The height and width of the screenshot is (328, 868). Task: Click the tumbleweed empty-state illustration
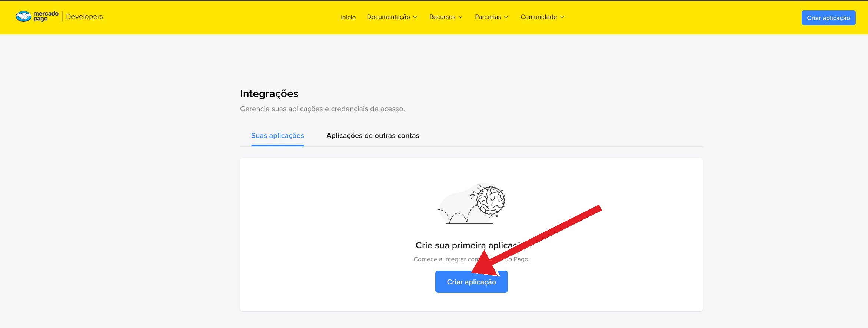[471, 203]
